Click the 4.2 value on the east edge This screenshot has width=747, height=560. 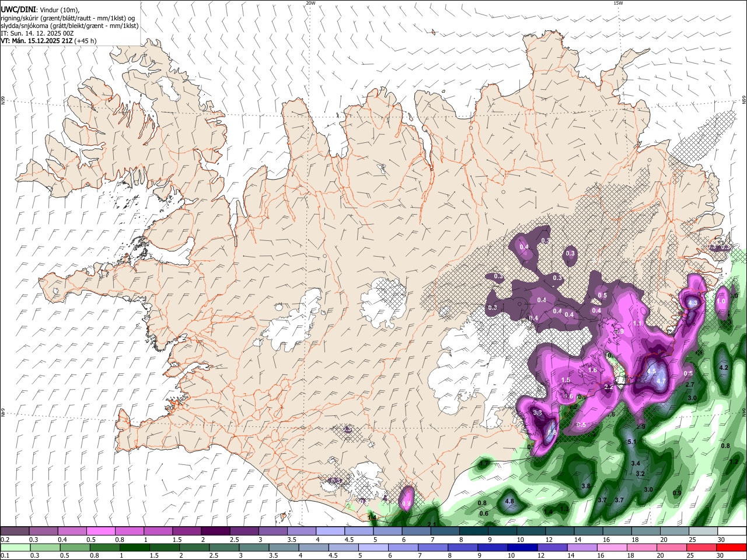(724, 368)
